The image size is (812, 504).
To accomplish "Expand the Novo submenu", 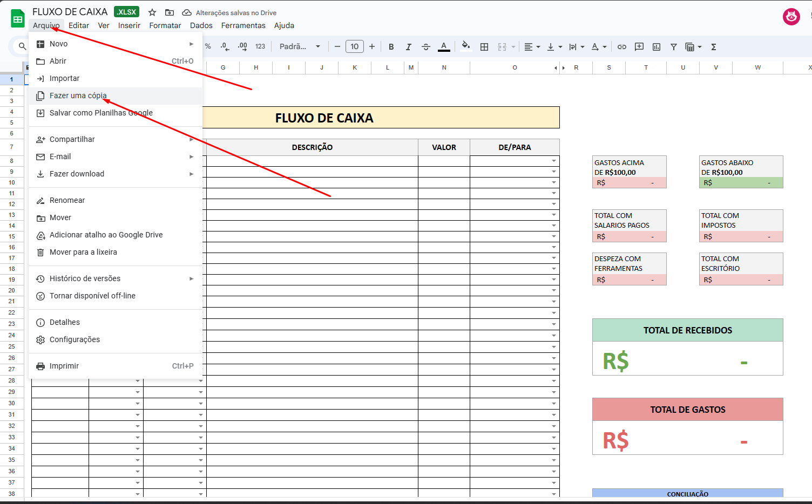I will (x=116, y=44).
